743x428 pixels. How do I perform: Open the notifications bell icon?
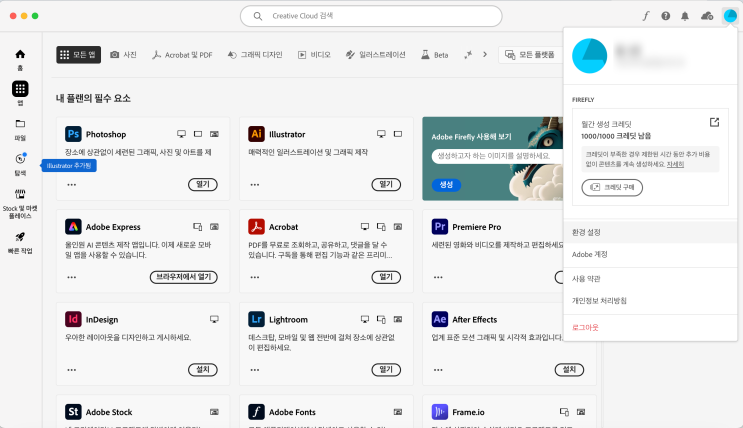click(x=685, y=16)
